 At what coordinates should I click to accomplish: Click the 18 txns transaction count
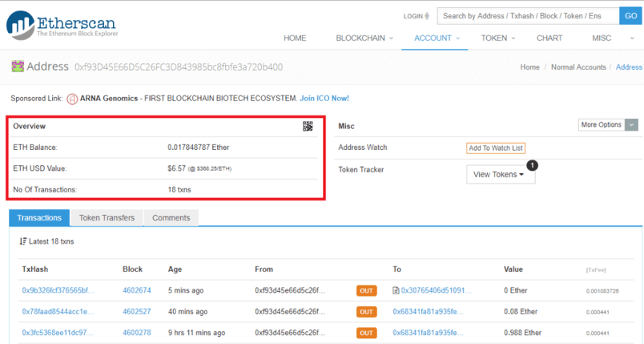click(x=179, y=189)
